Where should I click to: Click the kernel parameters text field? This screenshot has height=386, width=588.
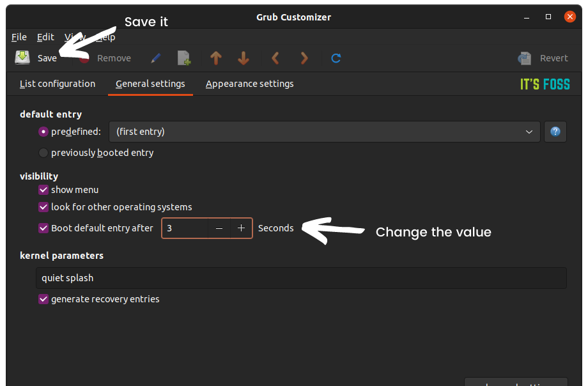[x=301, y=278]
